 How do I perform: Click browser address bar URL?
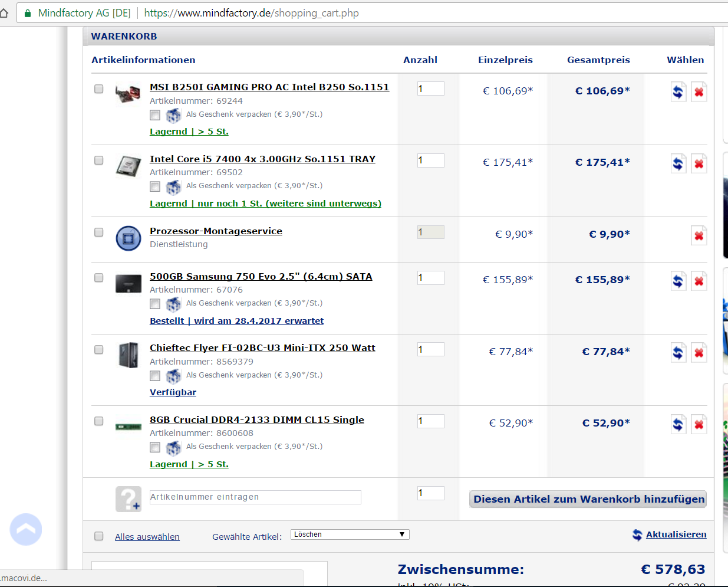(251, 13)
